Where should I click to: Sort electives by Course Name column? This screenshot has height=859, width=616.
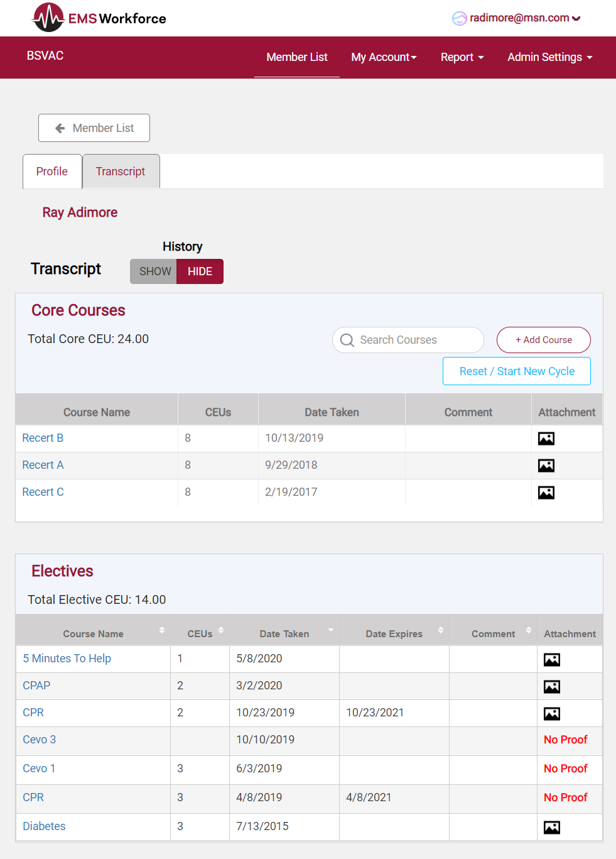(x=94, y=633)
